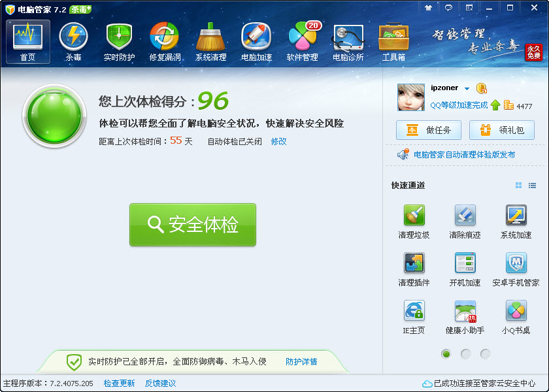The height and width of the screenshot is (392, 549).
Task: Open the main menu icon in title bar
Action: (469, 8)
